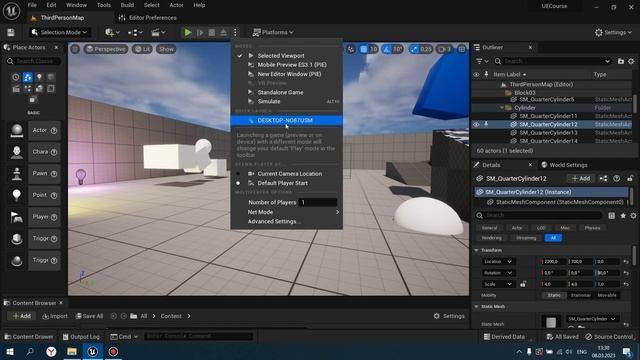
Task: Click the viewport layout maximize icon
Action: click(x=462, y=49)
